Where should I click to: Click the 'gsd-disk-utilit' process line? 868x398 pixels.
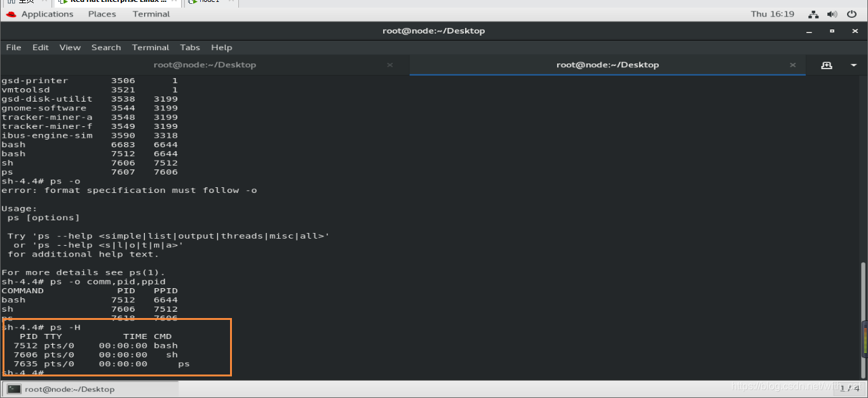point(90,99)
